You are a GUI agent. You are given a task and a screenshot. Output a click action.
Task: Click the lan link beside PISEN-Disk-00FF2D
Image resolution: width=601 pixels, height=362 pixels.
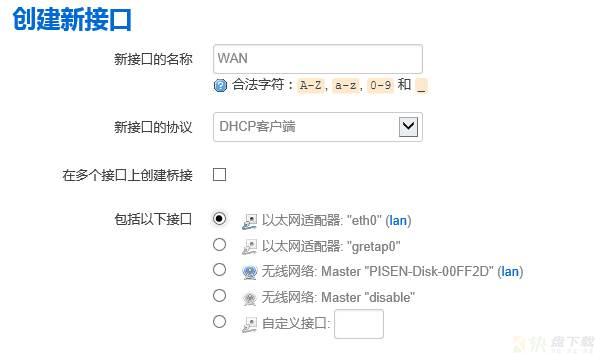(x=510, y=272)
